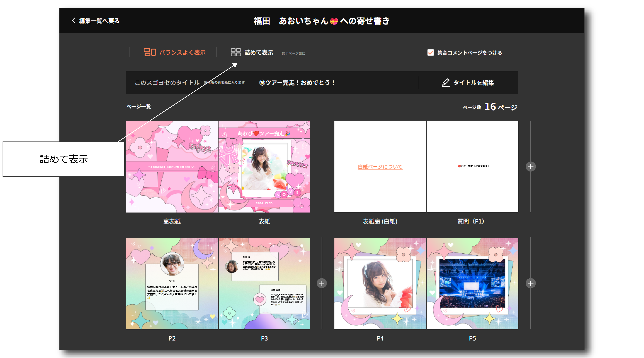This screenshot has height=358, width=644.
Task: Open the page P3 thumbnail
Action: click(x=264, y=283)
